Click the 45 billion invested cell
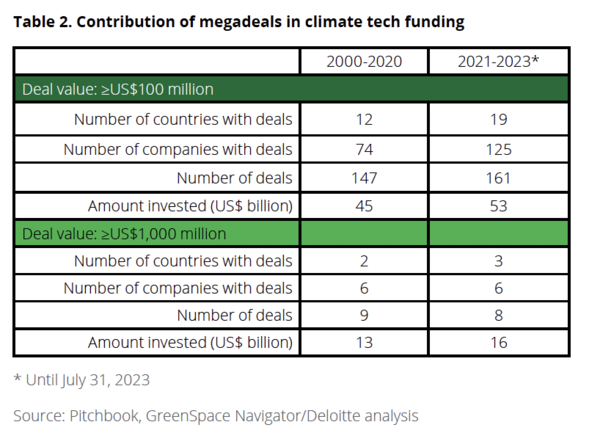The height and width of the screenshot is (433, 600). tap(364, 206)
